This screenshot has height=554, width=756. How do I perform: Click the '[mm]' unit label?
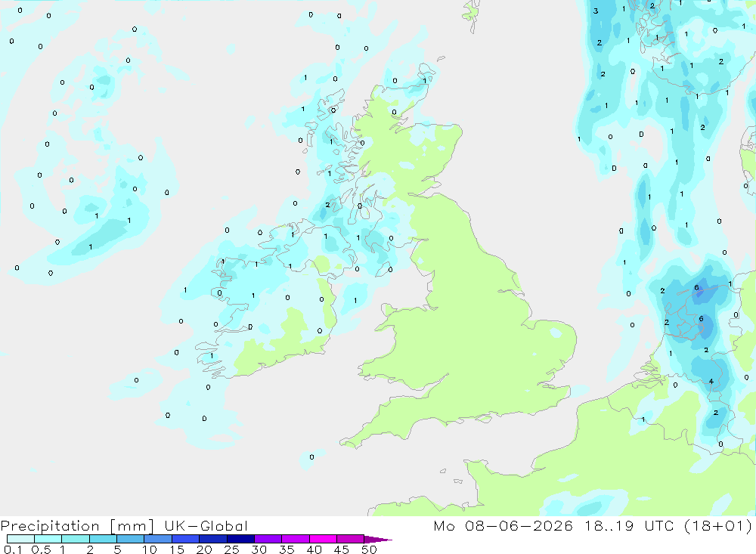click(132, 526)
